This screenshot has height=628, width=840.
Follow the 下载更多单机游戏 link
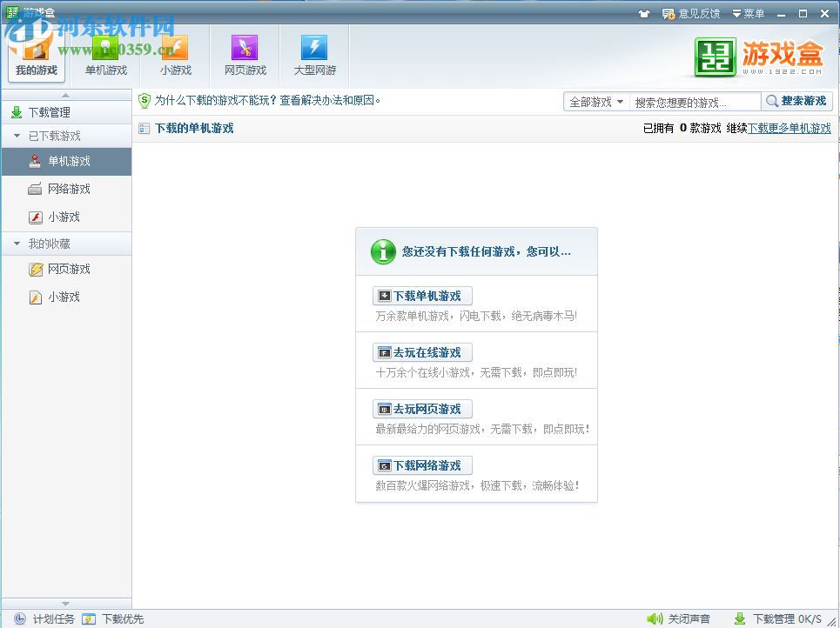789,128
